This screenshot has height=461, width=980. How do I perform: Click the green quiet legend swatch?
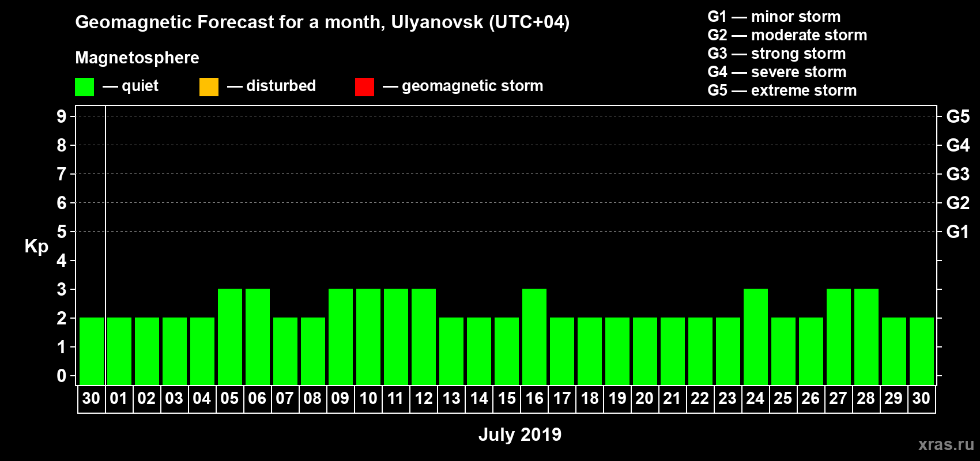[84, 87]
